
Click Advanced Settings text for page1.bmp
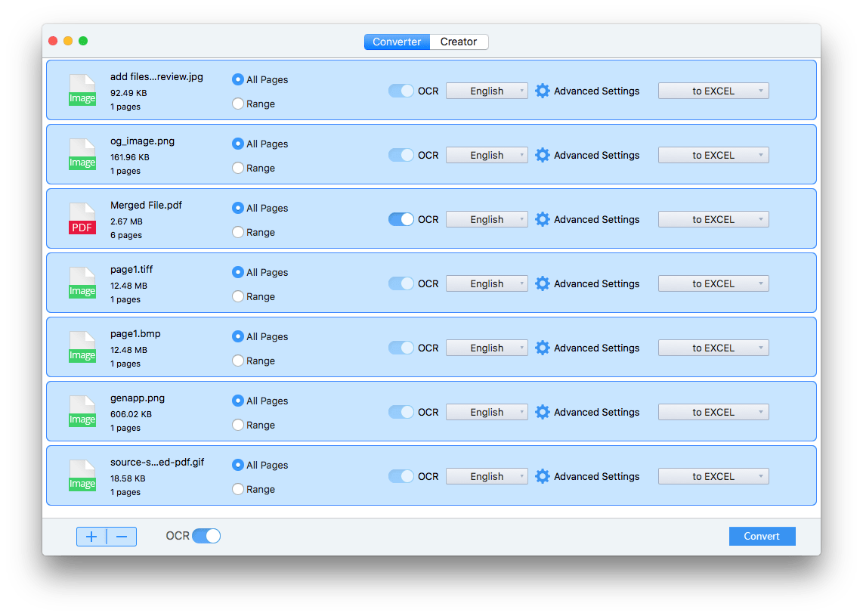[596, 348]
